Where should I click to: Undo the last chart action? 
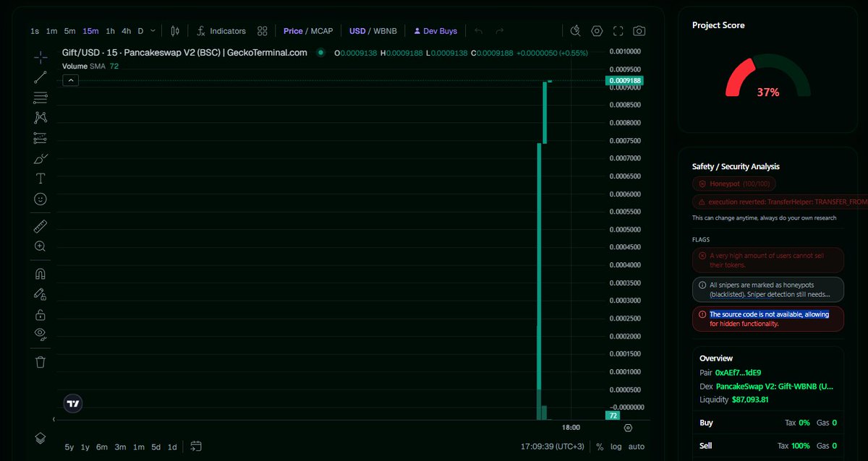tap(478, 31)
